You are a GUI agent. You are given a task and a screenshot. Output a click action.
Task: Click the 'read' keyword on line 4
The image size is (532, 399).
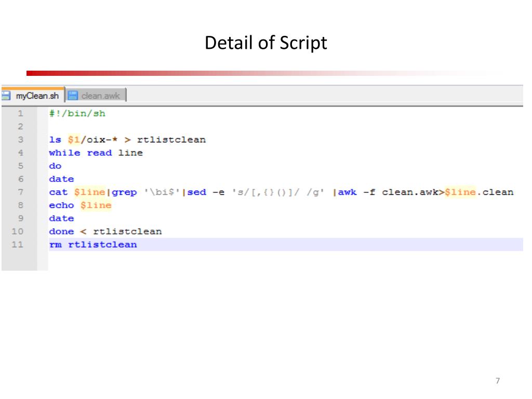(x=99, y=153)
